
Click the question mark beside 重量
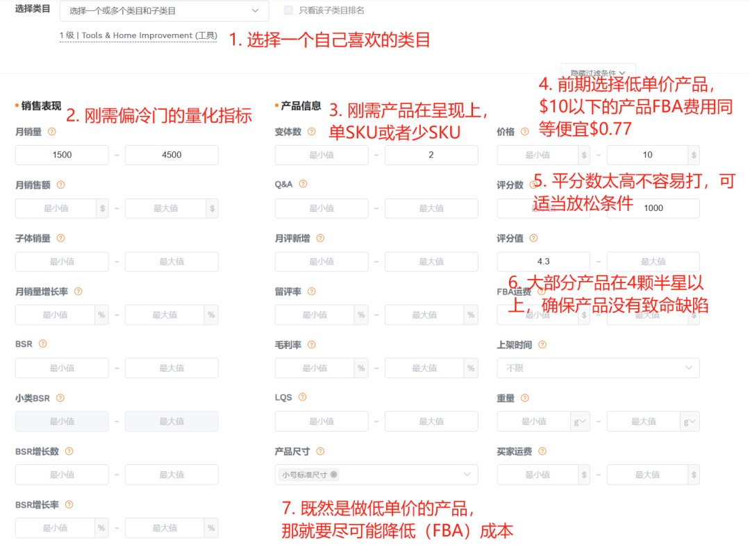pos(526,398)
